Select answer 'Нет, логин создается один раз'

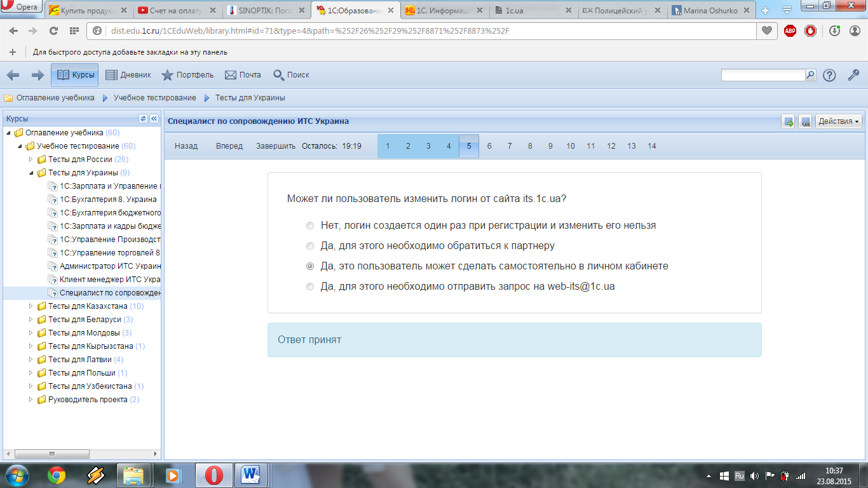click(x=310, y=226)
